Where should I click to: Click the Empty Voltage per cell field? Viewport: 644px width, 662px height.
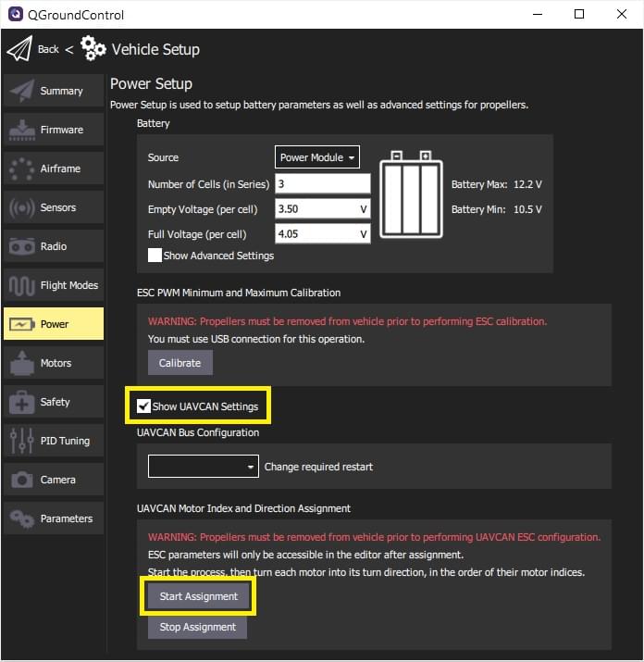(x=322, y=209)
